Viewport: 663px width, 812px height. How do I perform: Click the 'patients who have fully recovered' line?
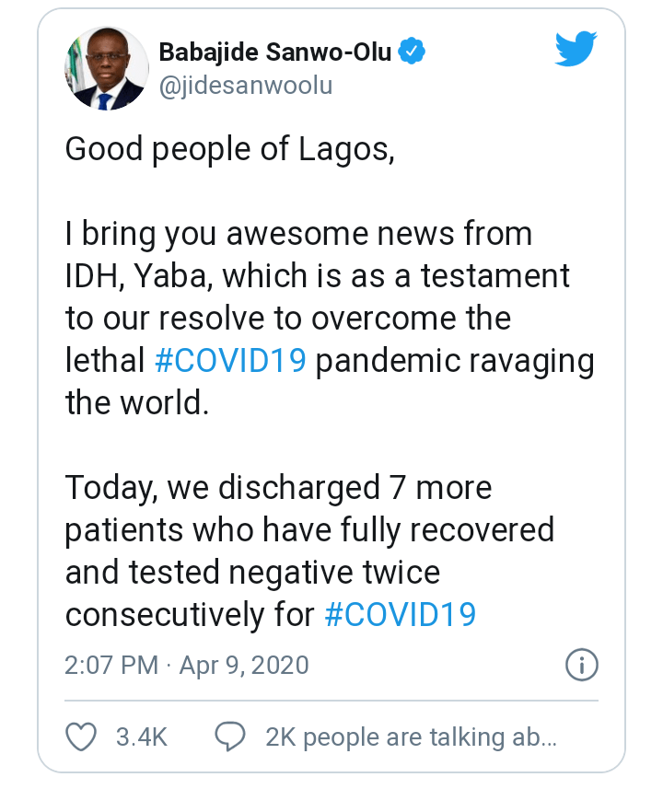point(309,529)
